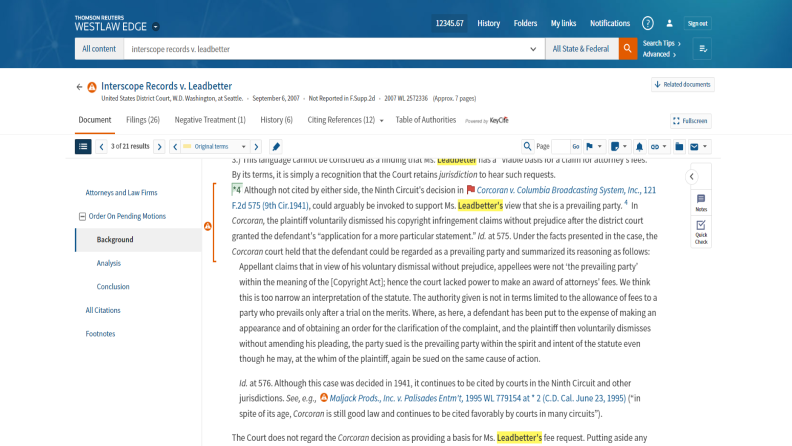The image size is (792, 446).
Task: Open search within document magnifier
Action: [527, 146]
